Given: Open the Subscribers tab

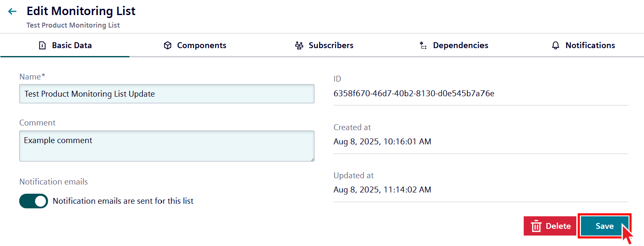Looking at the screenshot, I should 331,46.
